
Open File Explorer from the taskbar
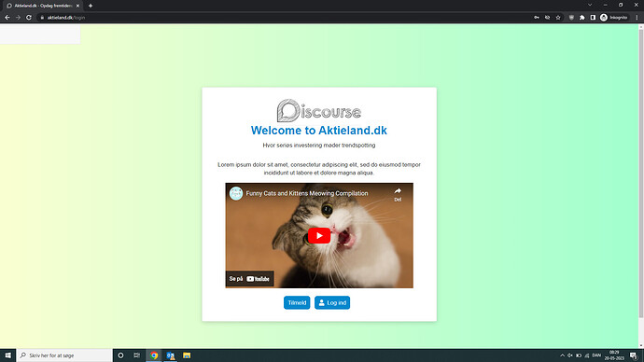coord(187,355)
